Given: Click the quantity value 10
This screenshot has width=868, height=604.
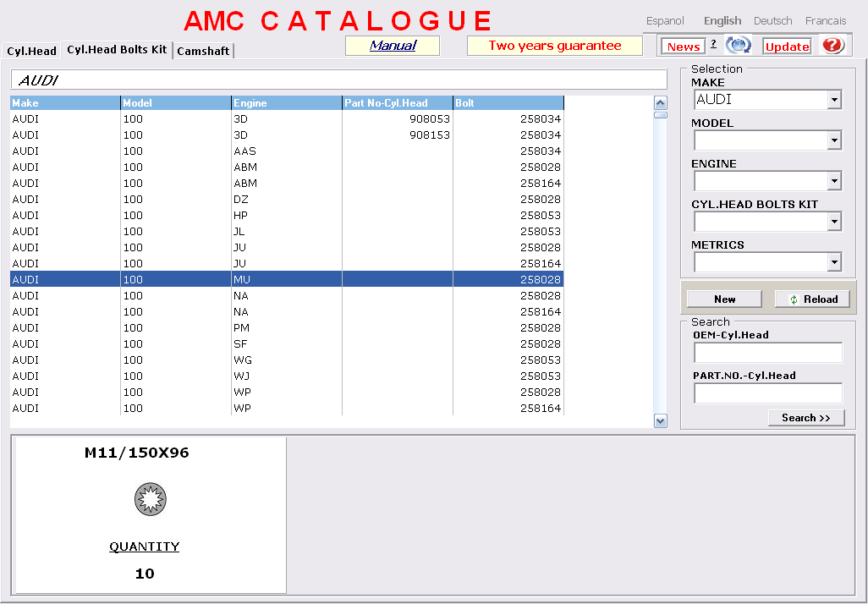Looking at the screenshot, I should pyautogui.click(x=145, y=574).
